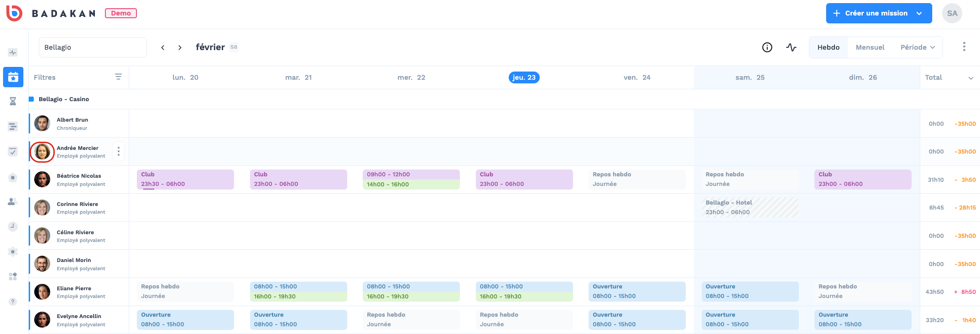
Task: Open the help question mark icon
Action: pyautogui.click(x=13, y=301)
